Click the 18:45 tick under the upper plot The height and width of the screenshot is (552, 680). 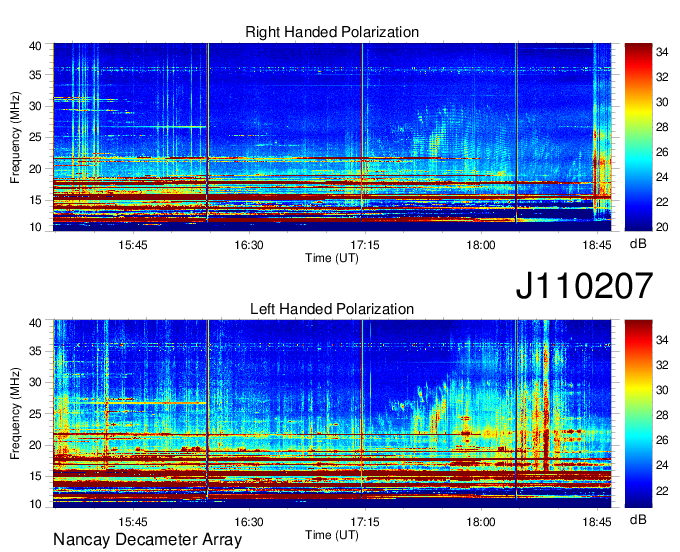tap(597, 245)
